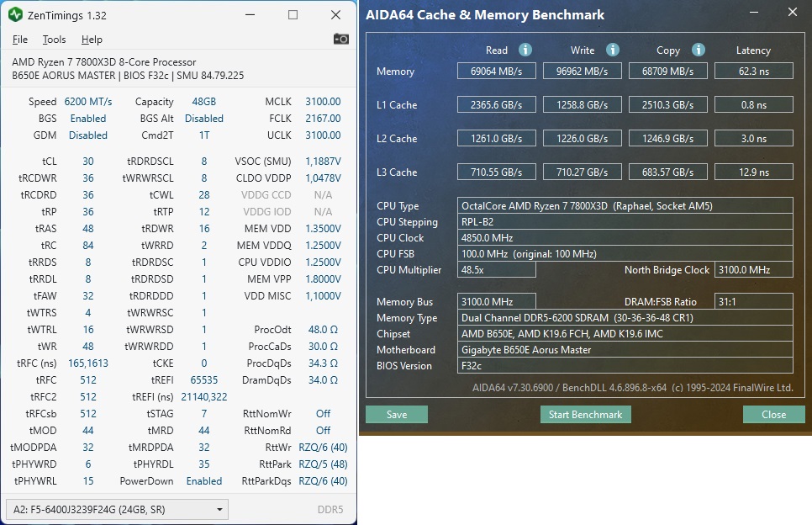Click the L1 Cache write value 1258.8 GB/s
Image resolution: width=812 pixels, height=525 pixels.
coord(582,104)
